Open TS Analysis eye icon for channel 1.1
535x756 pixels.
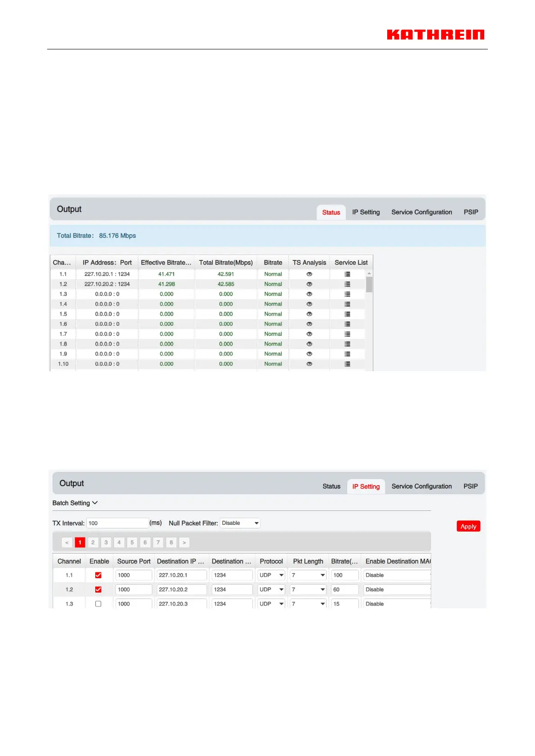tap(309, 274)
